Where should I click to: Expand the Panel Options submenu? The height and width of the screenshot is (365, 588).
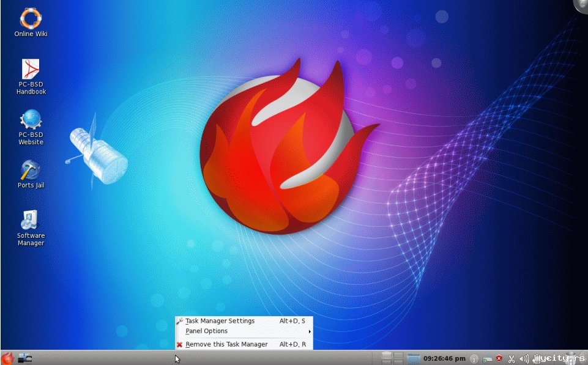[x=244, y=331]
